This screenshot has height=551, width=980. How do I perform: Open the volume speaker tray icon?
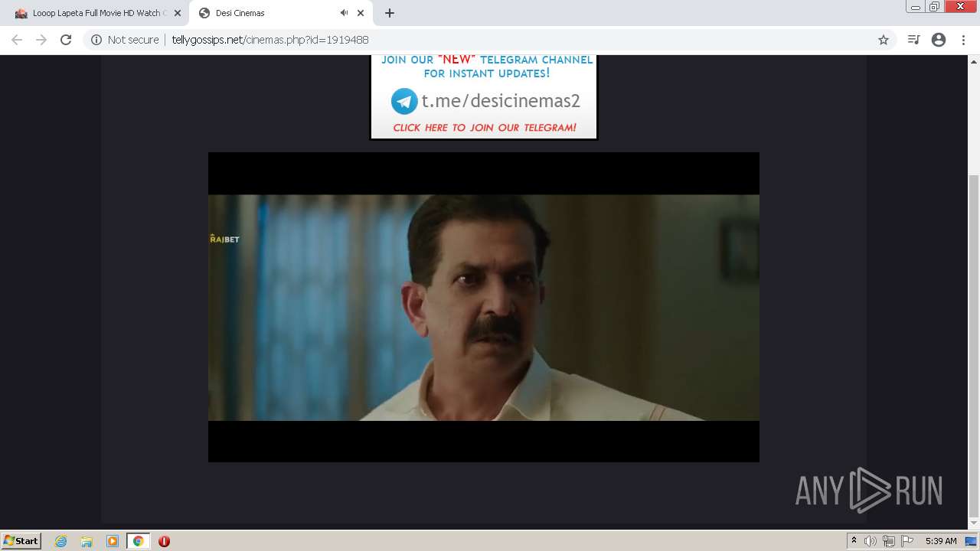tap(871, 541)
